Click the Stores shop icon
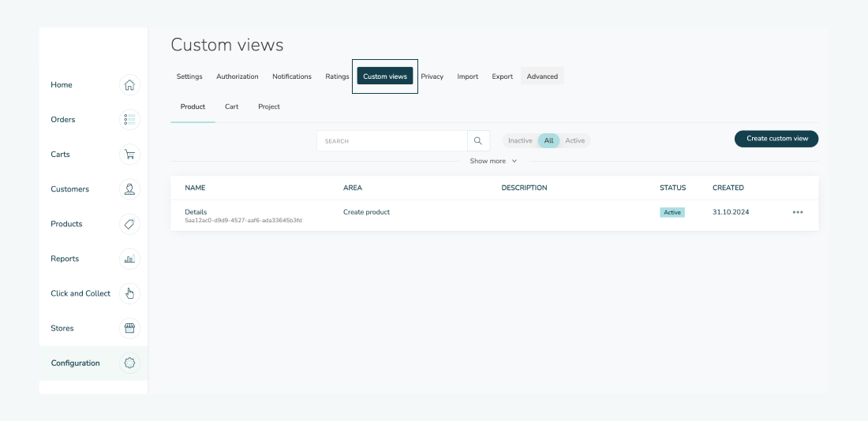 129,328
